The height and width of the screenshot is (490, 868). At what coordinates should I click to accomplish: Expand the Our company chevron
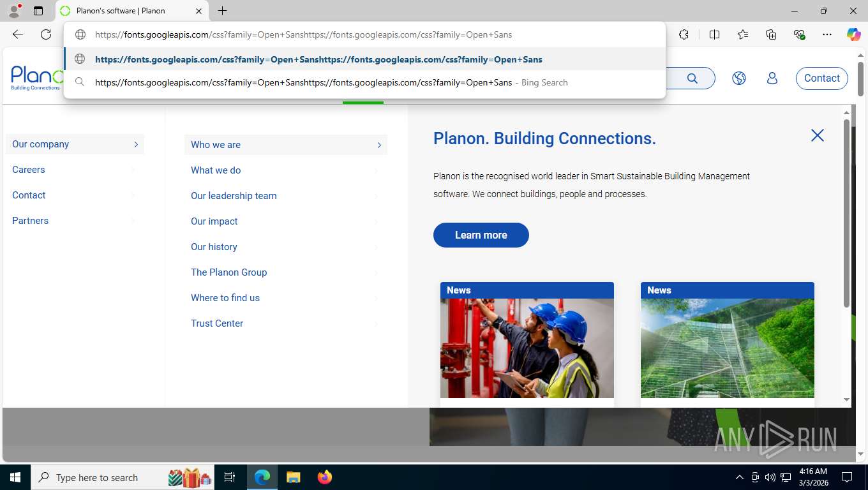tap(136, 144)
